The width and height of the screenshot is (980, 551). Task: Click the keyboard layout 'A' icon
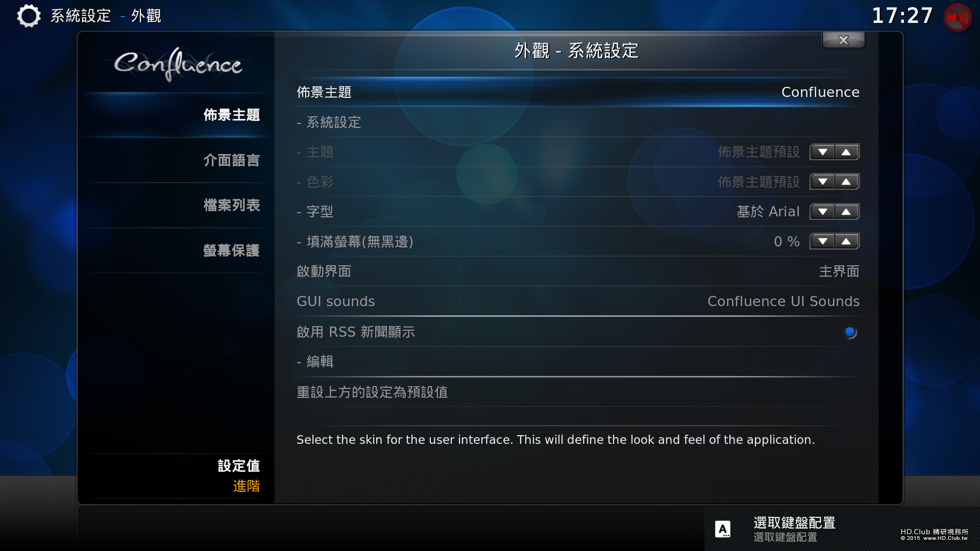coord(722,529)
